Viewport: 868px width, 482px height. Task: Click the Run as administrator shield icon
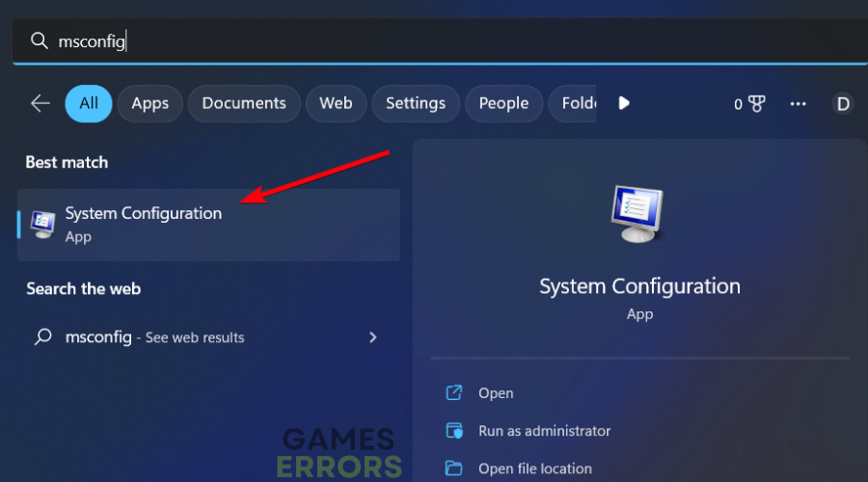(454, 431)
